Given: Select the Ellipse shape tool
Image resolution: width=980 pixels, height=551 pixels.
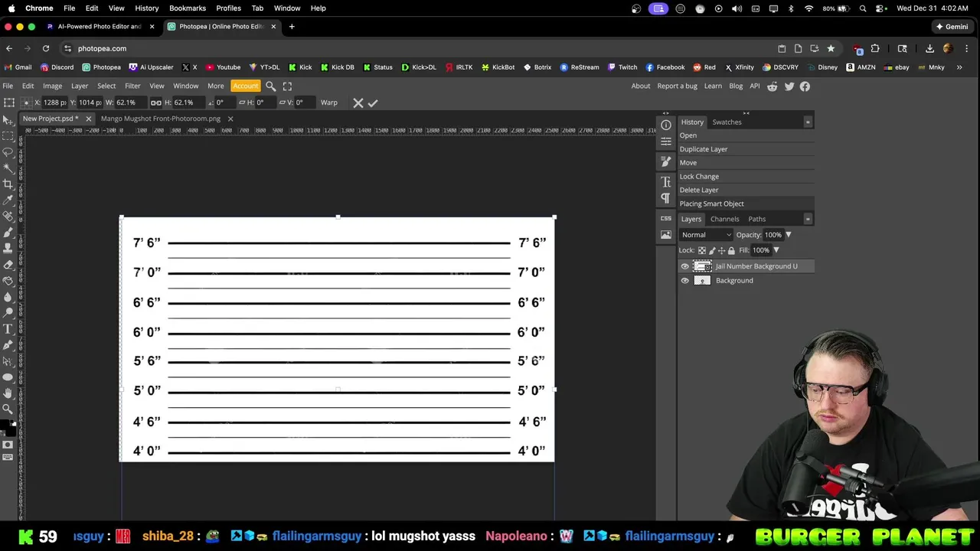Looking at the screenshot, I should [8, 377].
